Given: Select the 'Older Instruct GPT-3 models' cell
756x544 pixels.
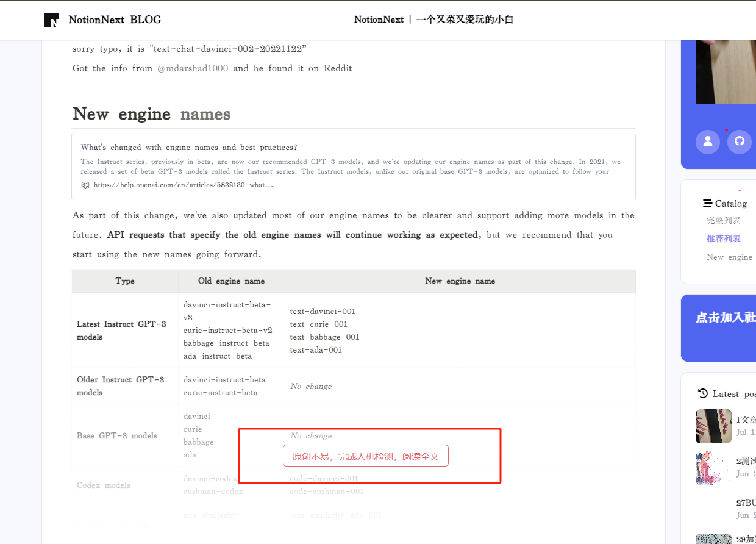Looking at the screenshot, I should click(125, 386).
